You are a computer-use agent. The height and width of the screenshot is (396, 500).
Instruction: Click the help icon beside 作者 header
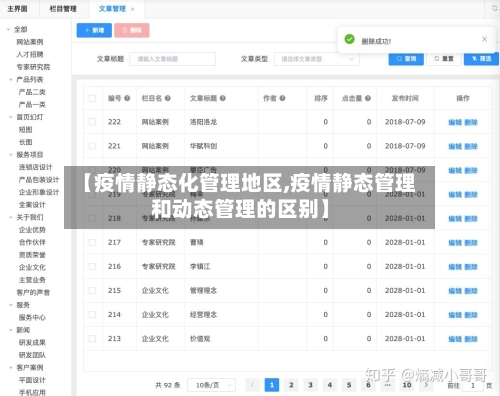282,98
